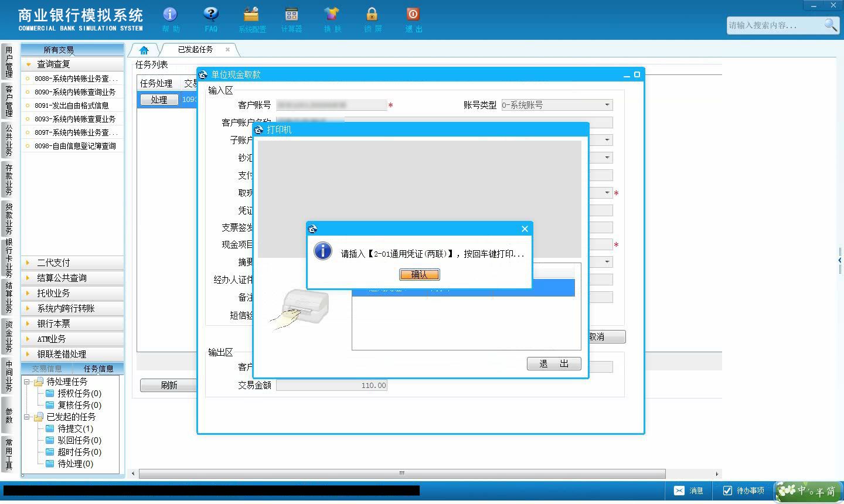The height and width of the screenshot is (504, 844).
Task: Click the right-edge panel collapse arrow
Action: click(x=840, y=260)
